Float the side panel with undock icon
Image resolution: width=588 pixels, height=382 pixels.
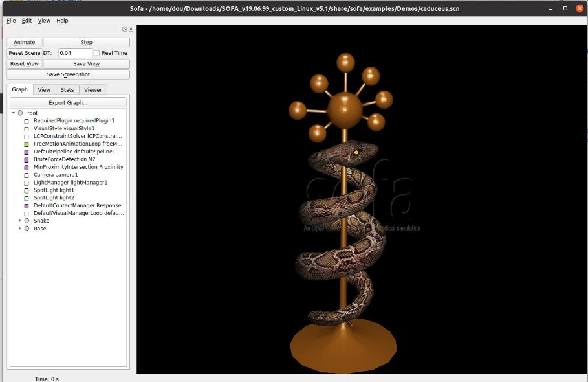click(x=125, y=29)
